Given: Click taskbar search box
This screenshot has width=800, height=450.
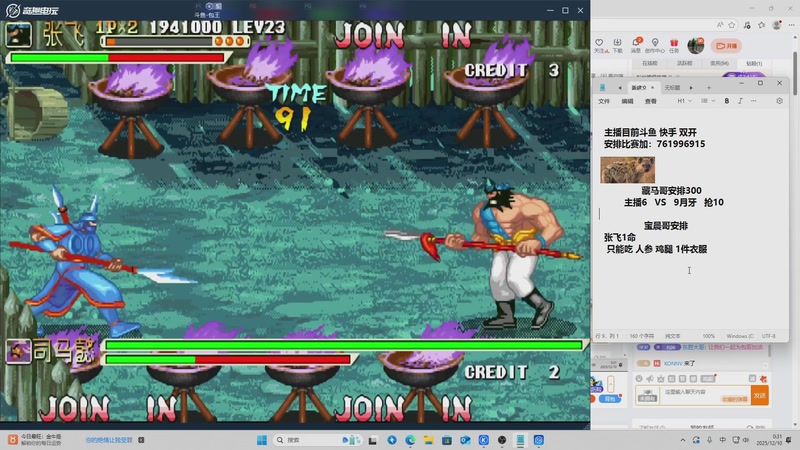Looking at the screenshot, I should pos(316,440).
